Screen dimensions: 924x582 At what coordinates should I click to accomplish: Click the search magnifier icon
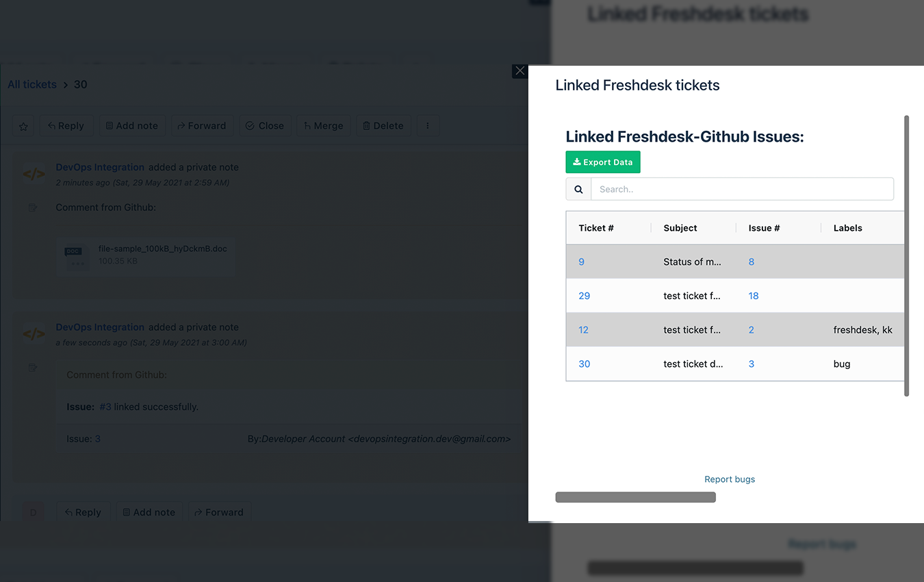pyautogui.click(x=578, y=189)
